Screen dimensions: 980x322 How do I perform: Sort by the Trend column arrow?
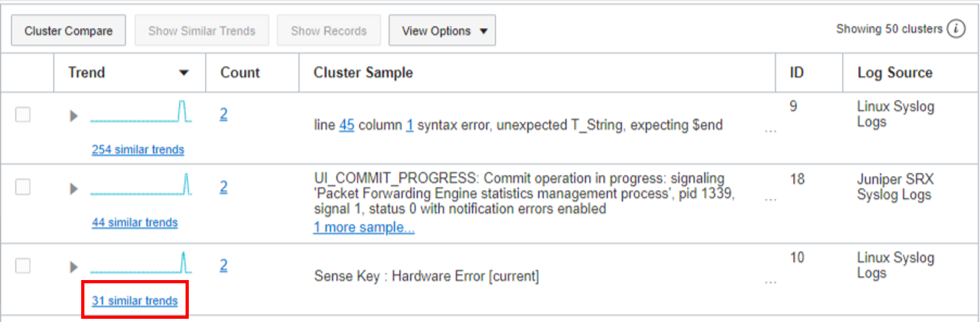[184, 73]
